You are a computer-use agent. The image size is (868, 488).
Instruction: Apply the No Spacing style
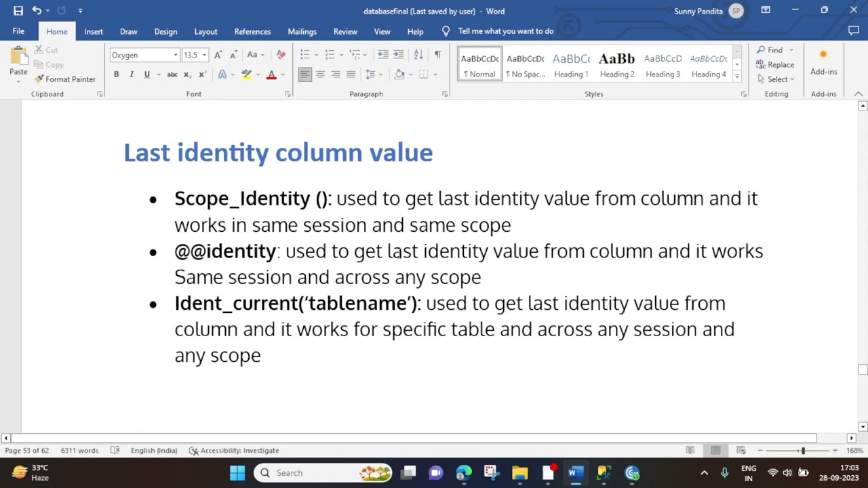526,64
